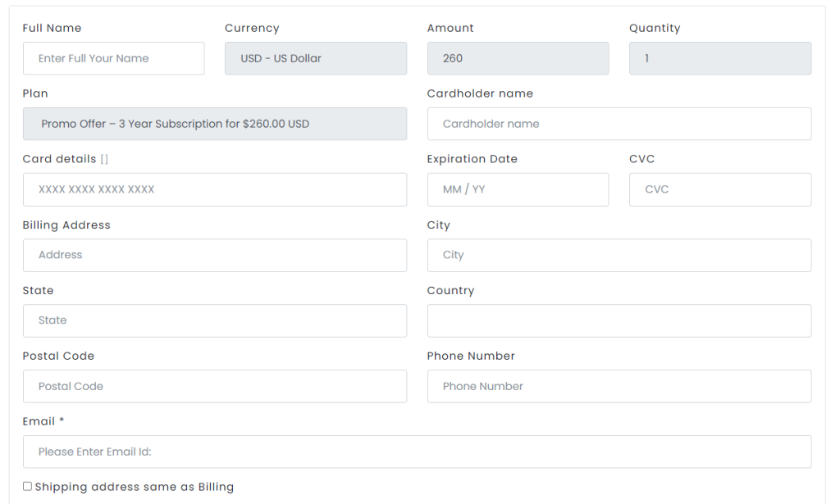Click the bracket icon beside Card details
Image resolution: width=840 pixels, height=504 pixels.
[104, 159]
